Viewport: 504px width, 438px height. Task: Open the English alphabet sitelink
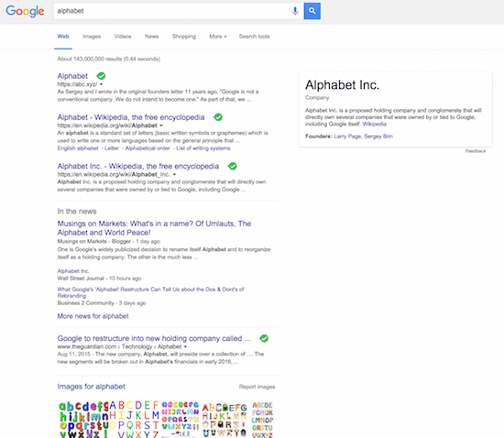click(x=78, y=148)
